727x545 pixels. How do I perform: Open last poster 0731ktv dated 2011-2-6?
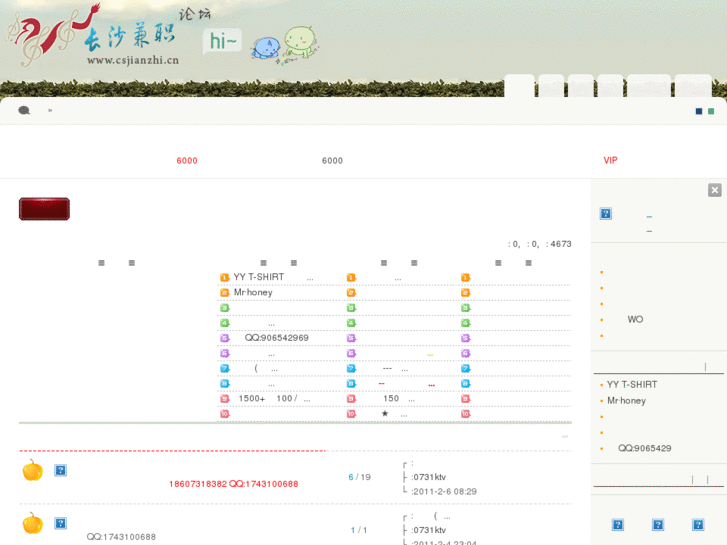429,477
